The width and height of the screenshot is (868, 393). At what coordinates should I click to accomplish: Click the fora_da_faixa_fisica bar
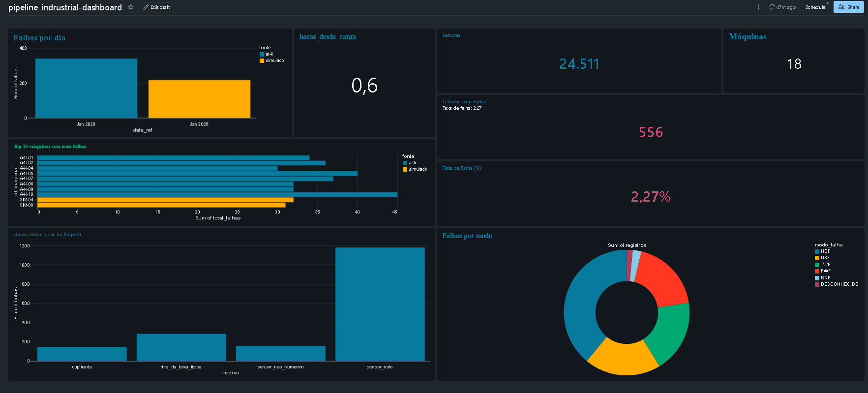(181, 347)
